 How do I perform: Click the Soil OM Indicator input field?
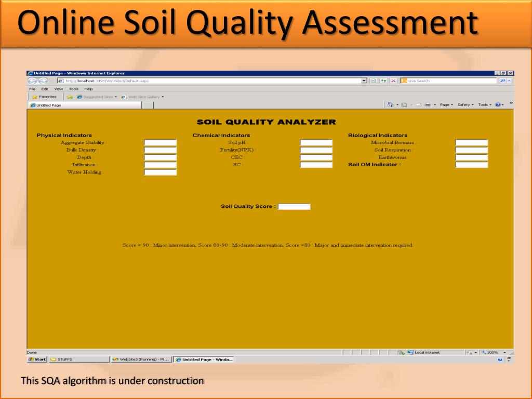[472, 165]
